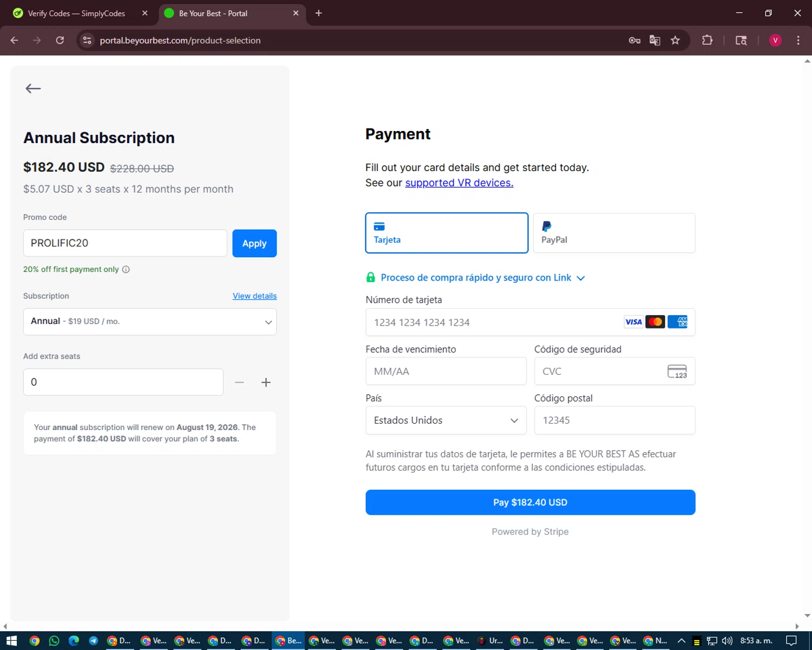Screen dimensions: 812x650
Task: Click the August 19, 2026 renewal date
Action: click(x=207, y=427)
